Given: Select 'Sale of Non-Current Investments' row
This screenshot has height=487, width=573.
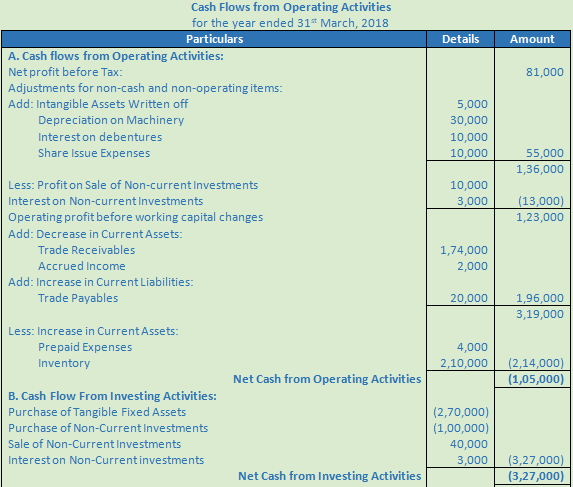Looking at the screenshot, I should (x=95, y=445).
